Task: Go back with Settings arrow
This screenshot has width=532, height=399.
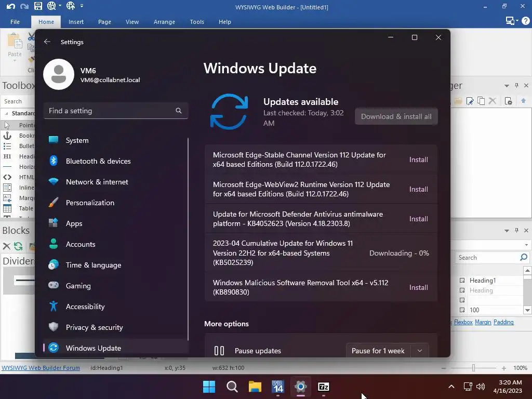Action: pyautogui.click(x=47, y=42)
